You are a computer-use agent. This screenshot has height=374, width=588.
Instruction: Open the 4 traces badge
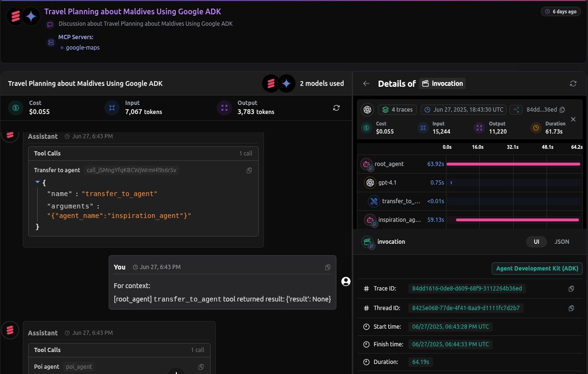(x=397, y=110)
